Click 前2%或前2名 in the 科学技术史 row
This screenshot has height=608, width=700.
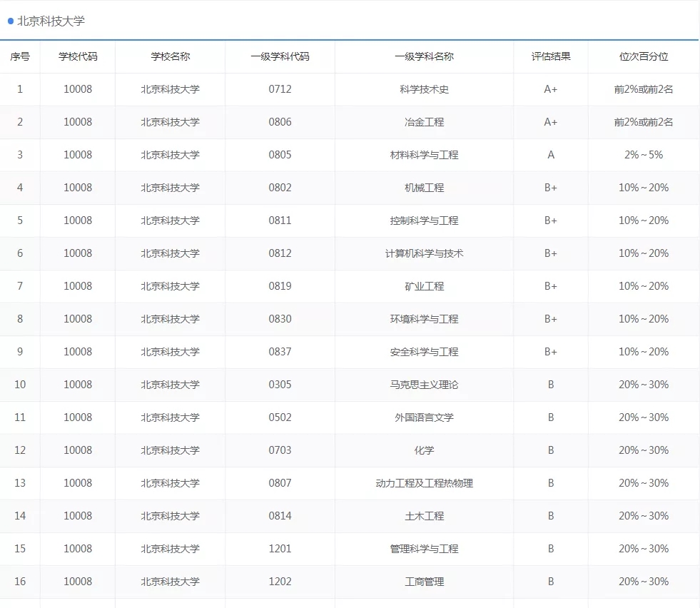644,89
